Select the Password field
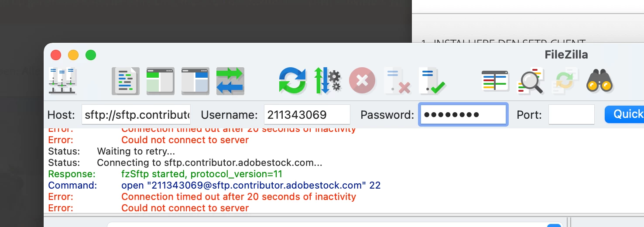Screen dimensions: 644x227 coord(463,115)
